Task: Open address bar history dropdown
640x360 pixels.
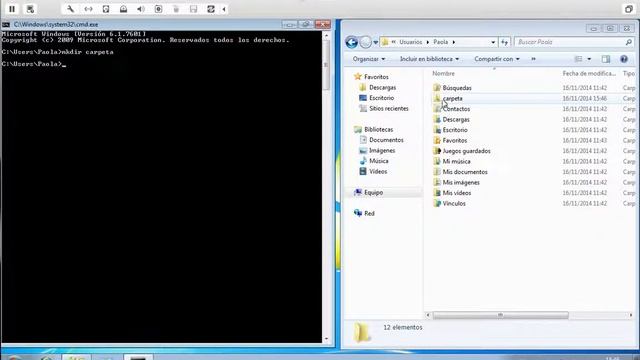Action: click(x=493, y=42)
